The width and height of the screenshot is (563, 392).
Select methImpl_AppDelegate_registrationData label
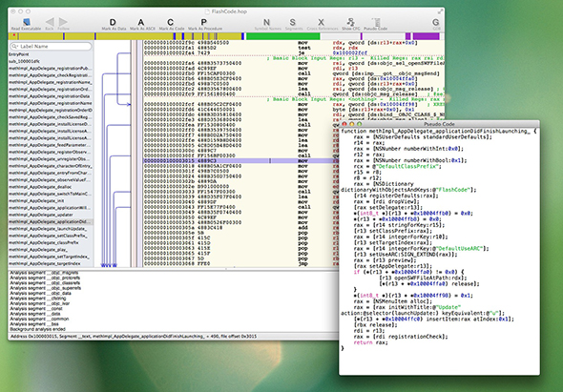(x=51, y=96)
